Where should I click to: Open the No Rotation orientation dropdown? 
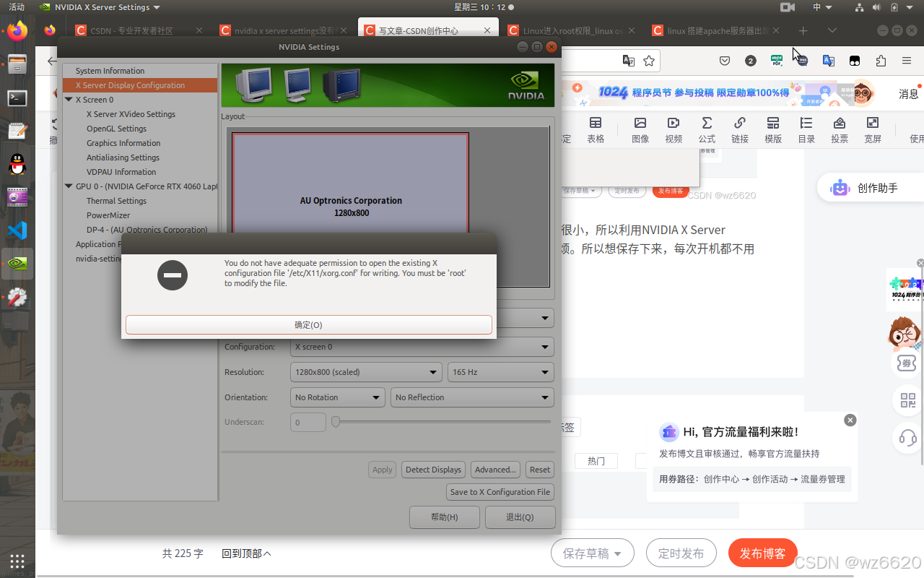[338, 397]
